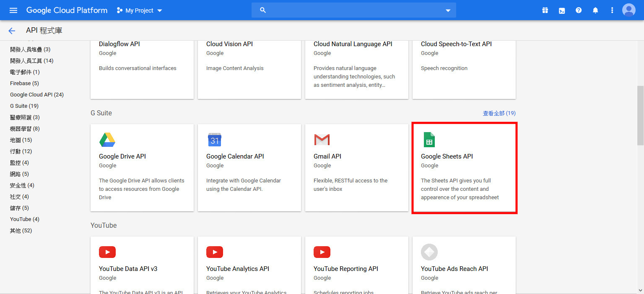
Task: Open the three-dot settings menu
Action: click(612, 10)
